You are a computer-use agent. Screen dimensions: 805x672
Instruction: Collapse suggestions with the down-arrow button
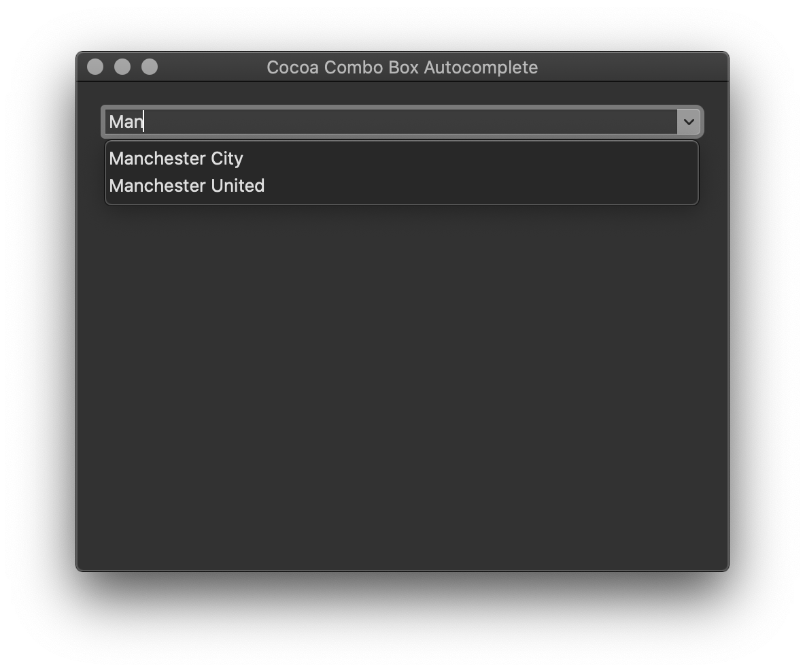click(689, 122)
